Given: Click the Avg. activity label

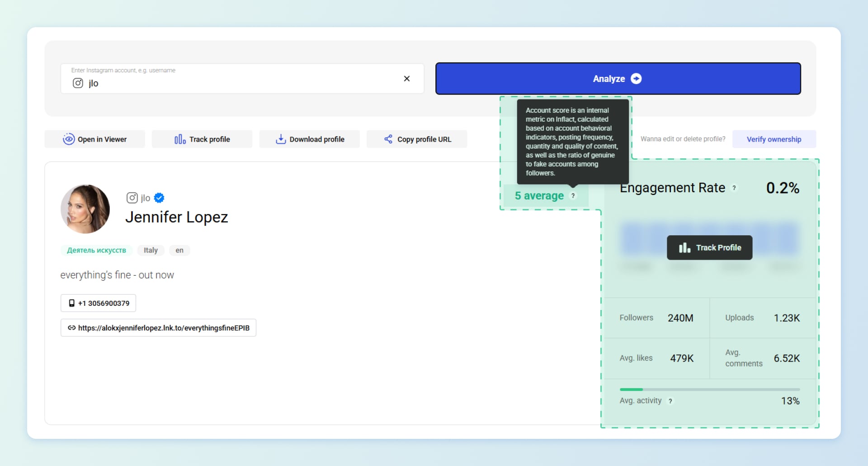Looking at the screenshot, I should 641,400.
